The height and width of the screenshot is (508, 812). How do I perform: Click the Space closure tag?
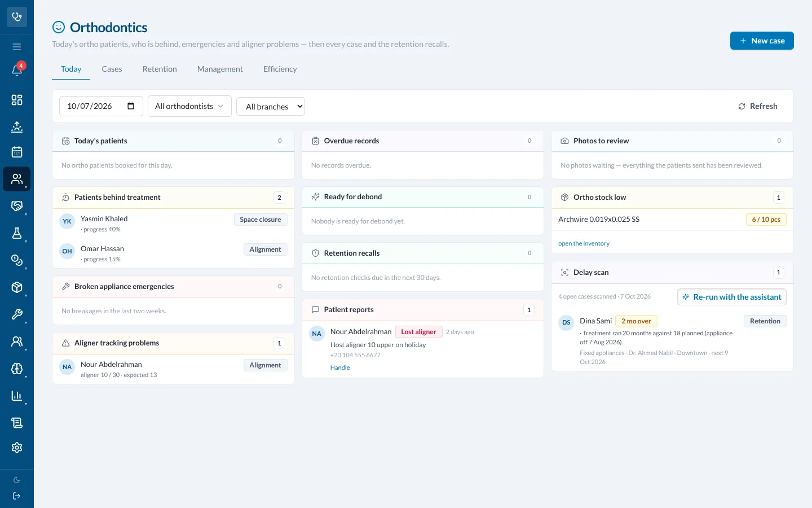[261, 220]
